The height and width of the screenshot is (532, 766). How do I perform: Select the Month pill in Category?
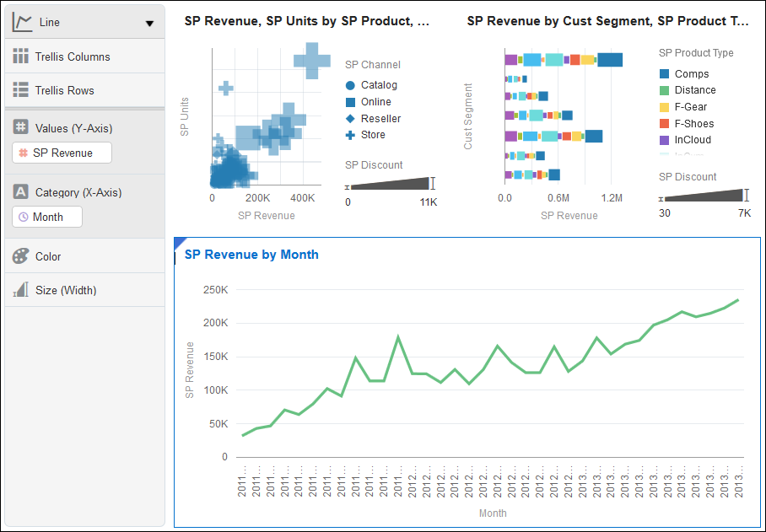click(47, 217)
